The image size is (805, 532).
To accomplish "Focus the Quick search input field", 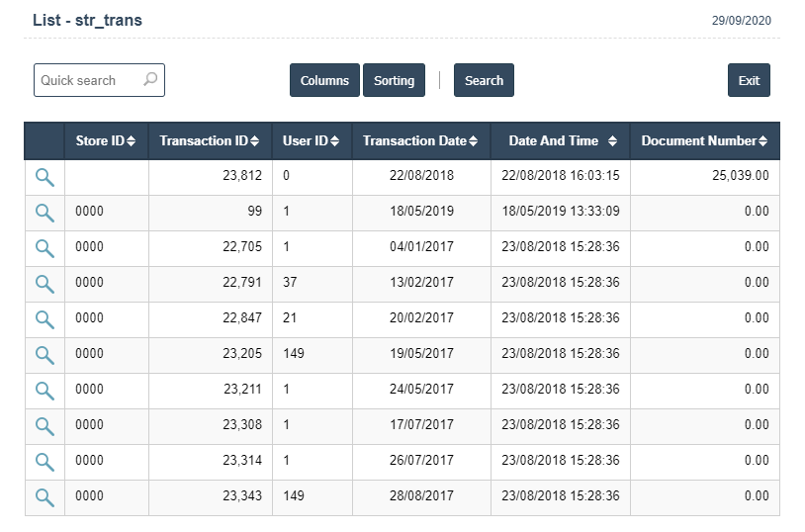I will [87, 81].
